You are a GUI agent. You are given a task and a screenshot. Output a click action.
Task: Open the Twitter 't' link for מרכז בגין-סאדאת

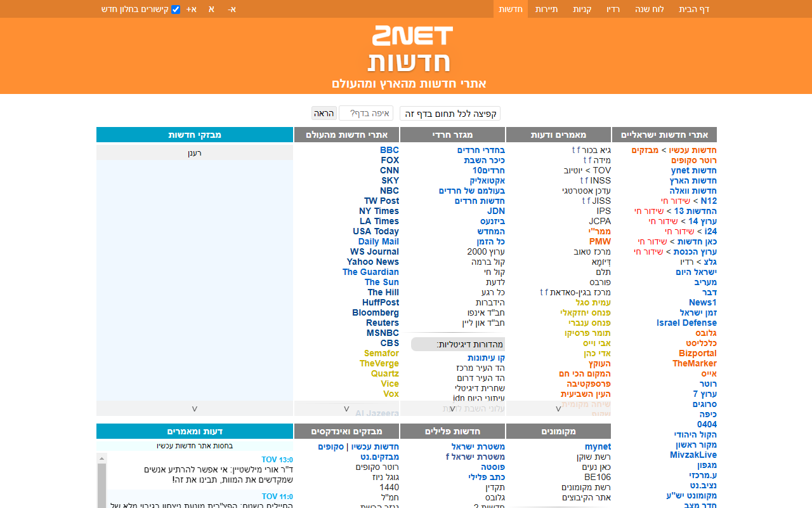[542, 293]
